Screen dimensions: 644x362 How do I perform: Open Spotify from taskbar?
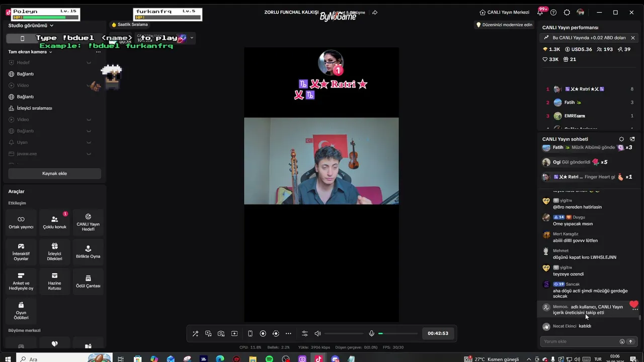[269, 359]
